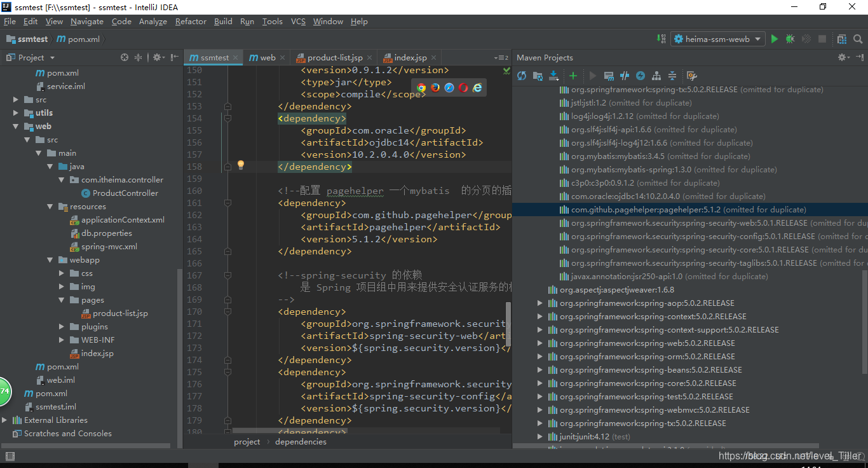Screen dimensions: 868x468
Task: Toggle Maven offline mode
Action: 625,76
